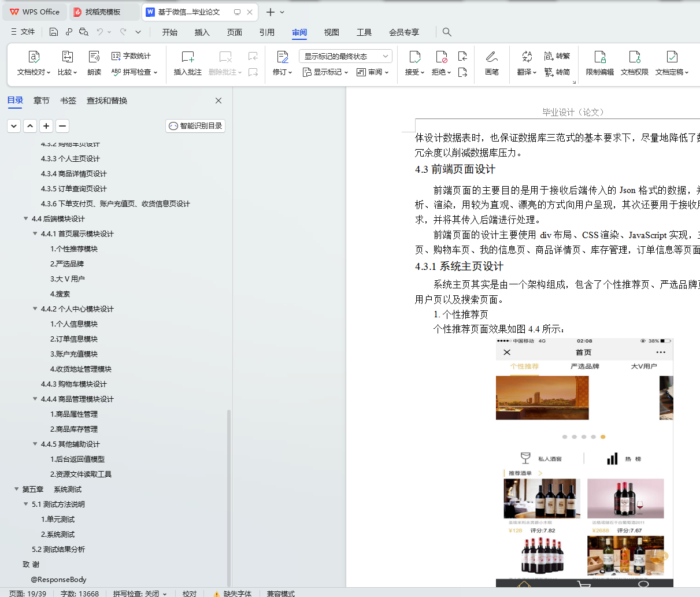The width and height of the screenshot is (700, 597).
Task: Click the 翻译 translate icon
Action: tap(527, 57)
